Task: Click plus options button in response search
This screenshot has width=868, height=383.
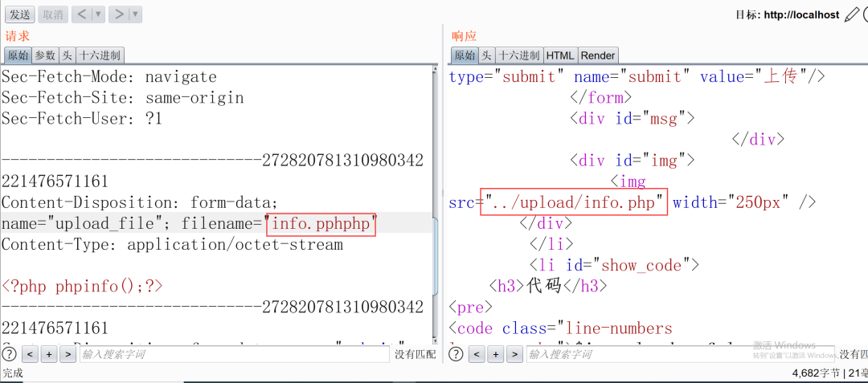Action: tap(496, 354)
